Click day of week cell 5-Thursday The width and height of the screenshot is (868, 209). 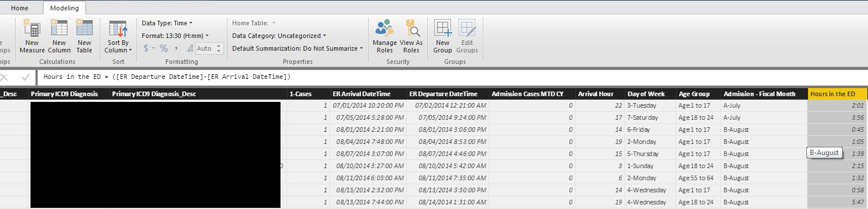click(651, 154)
